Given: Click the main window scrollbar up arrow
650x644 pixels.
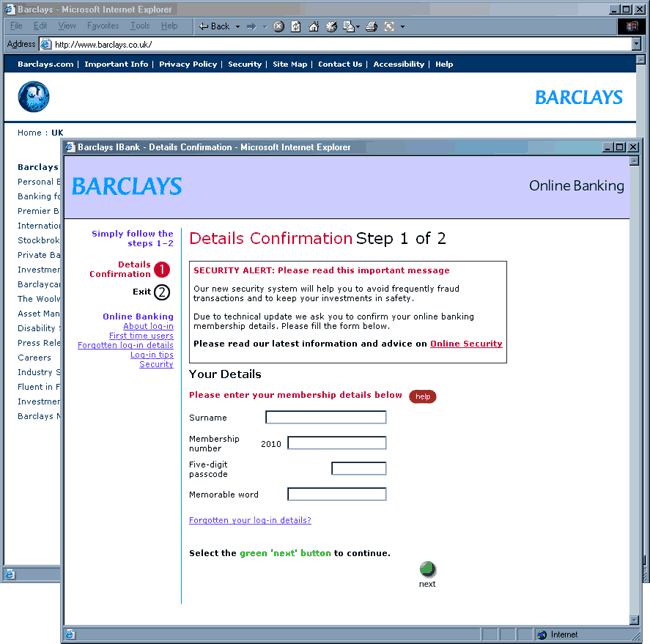Looking at the screenshot, I should point(641,59).
